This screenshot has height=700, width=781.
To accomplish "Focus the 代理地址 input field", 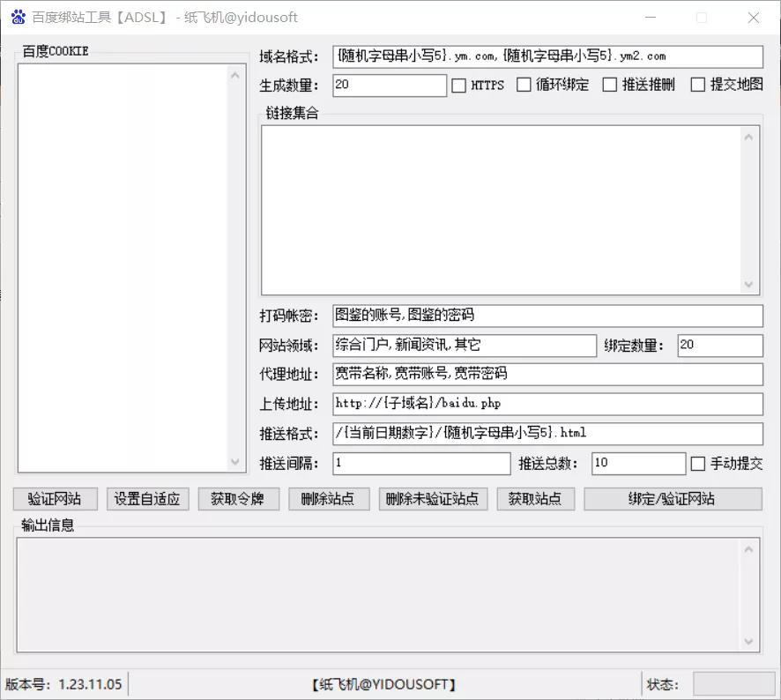I will (x=548, y=374).
